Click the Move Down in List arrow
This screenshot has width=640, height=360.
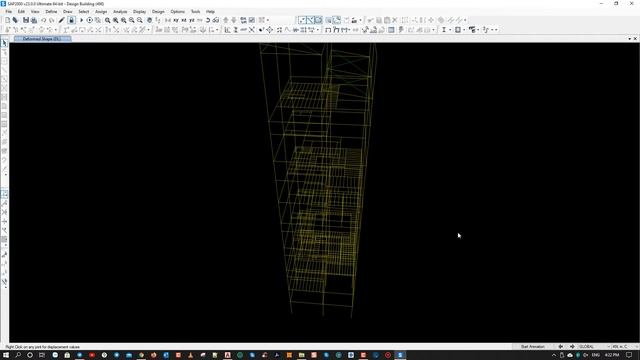(x=234, y=20)
